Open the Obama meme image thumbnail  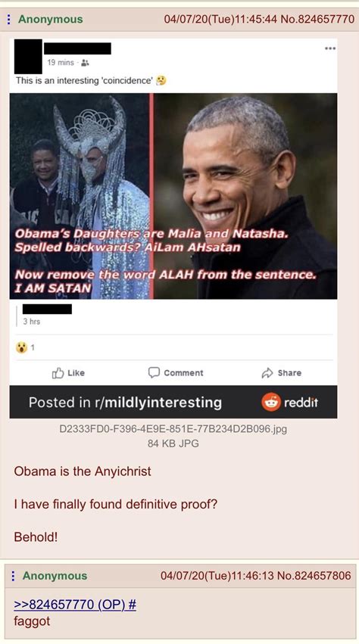(173, 196)
